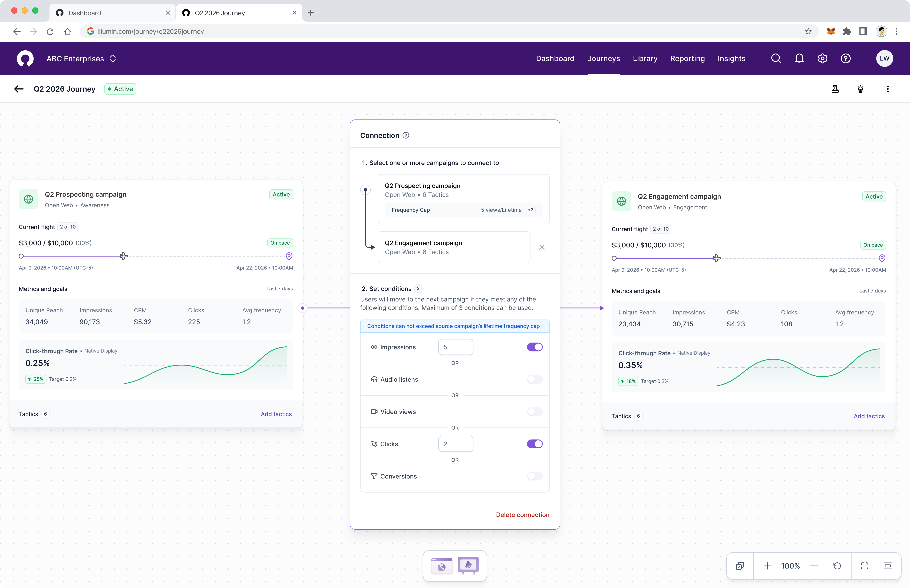910x588 pixels.
Task: Turn on the Conversions condition toggle
Action: (535, 476)
